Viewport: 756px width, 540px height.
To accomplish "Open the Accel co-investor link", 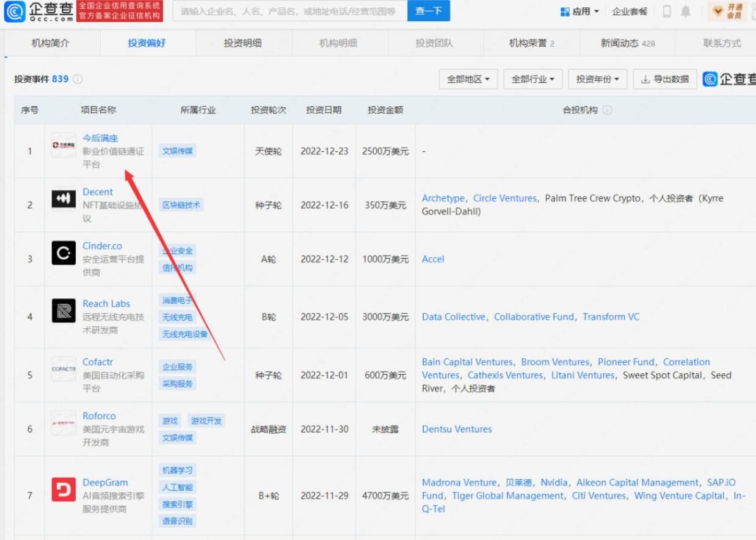I will (433, 259).
